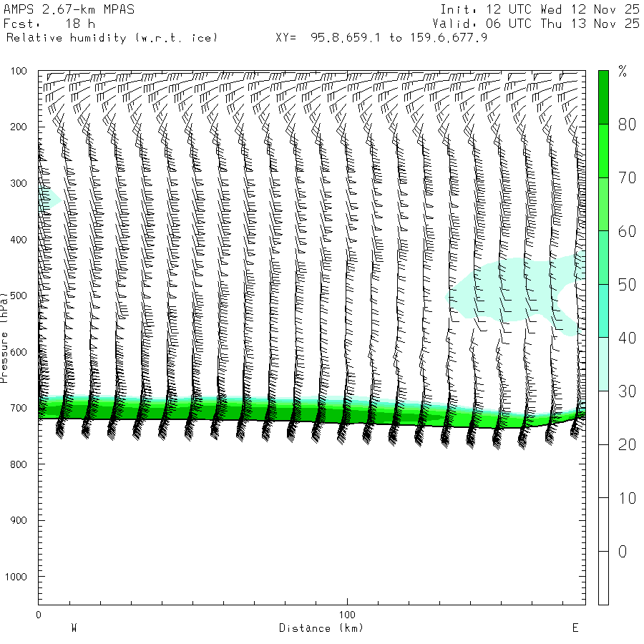Click the small cyan humidity patch near 300 hPa
Image resolution: width=644 pixels, height=644 pixels.
(x=47, y=197)
